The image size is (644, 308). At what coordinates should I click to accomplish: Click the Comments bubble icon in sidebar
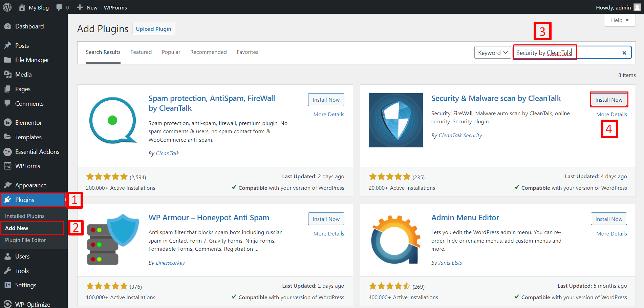[x=7, y=104]
